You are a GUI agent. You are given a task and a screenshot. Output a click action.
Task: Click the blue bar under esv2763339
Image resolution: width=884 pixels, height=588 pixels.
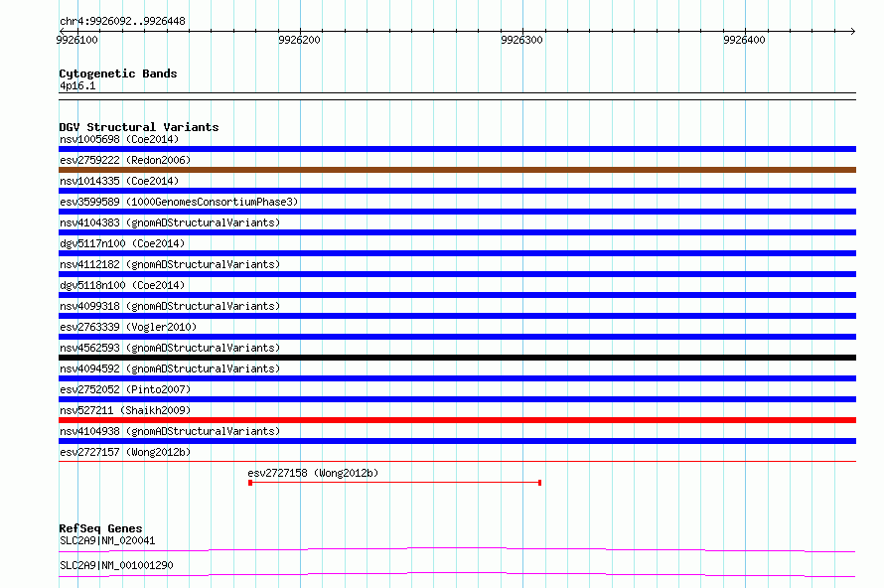457,337
